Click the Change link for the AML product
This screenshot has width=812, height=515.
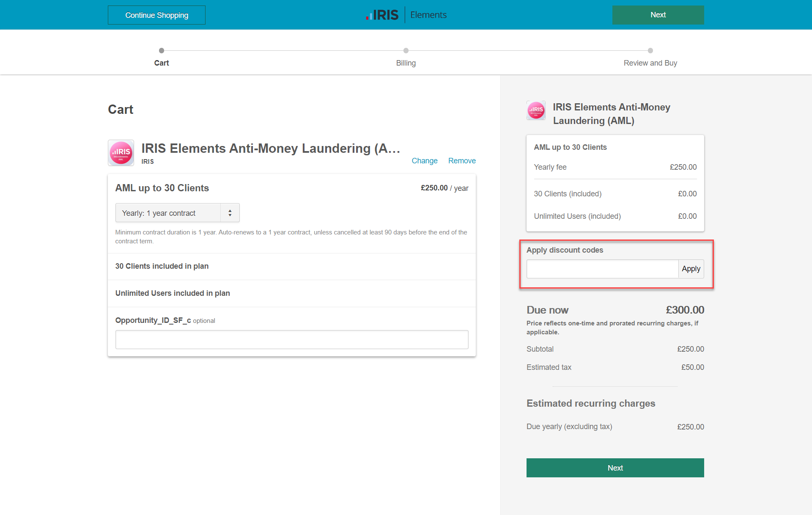pyautogui.click(x=425, y=161)
